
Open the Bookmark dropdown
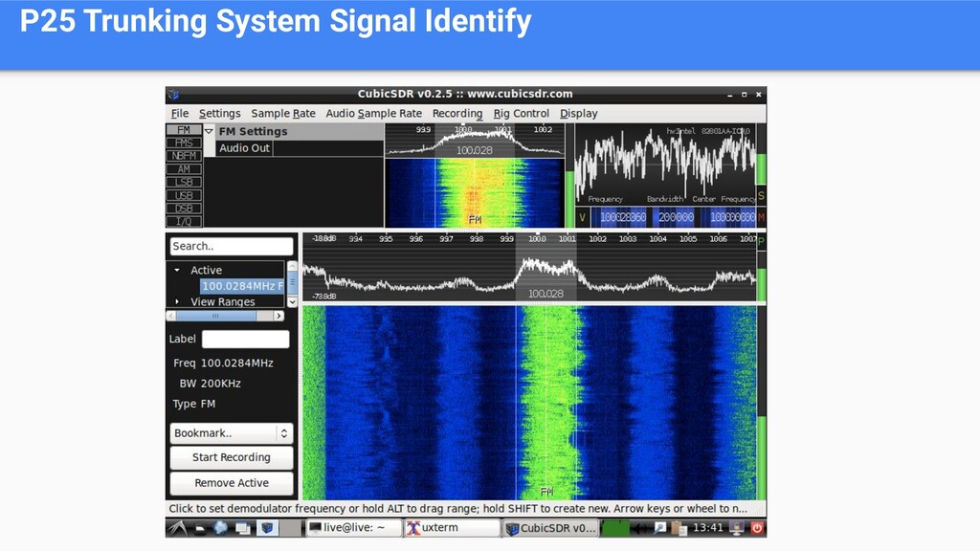232,433
